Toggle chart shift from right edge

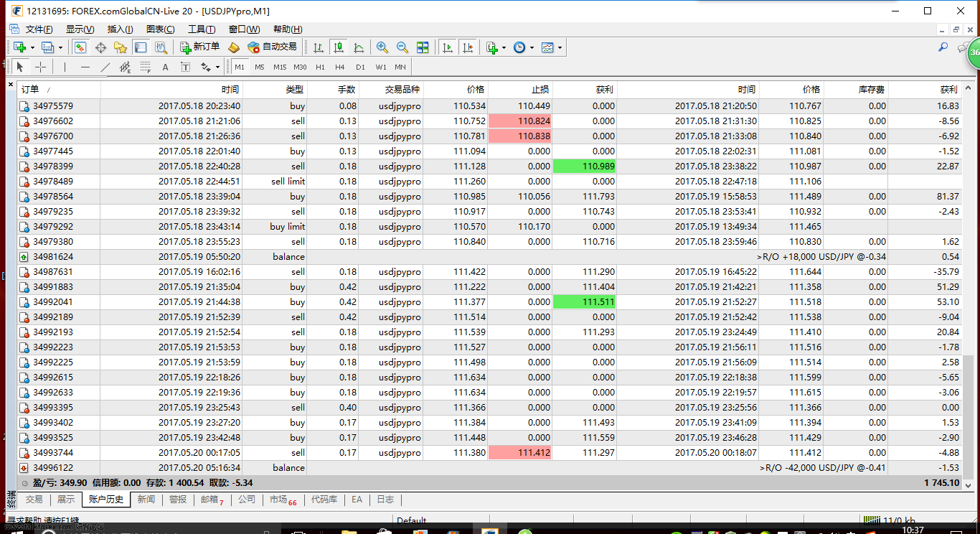(x=468, y=47)
